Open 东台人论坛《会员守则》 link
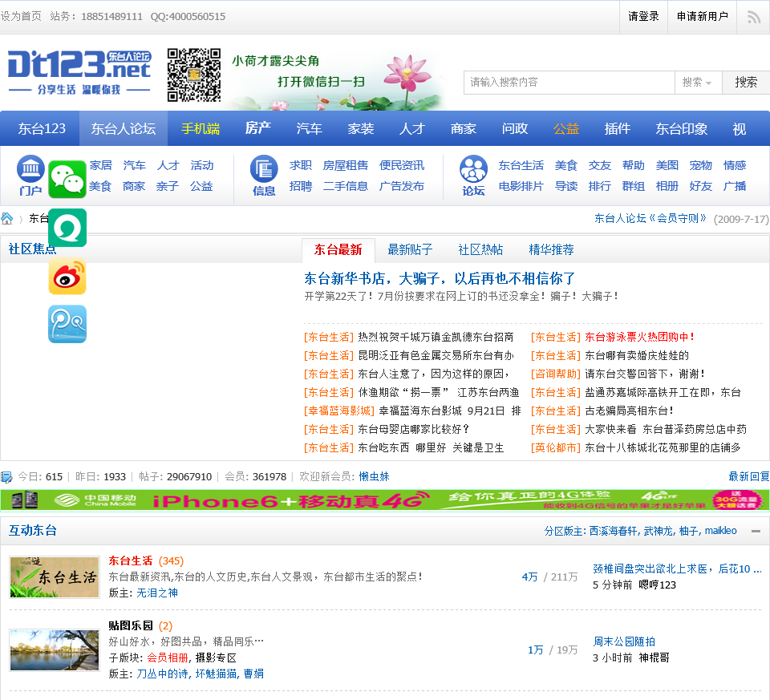 (x=650, y=218)
